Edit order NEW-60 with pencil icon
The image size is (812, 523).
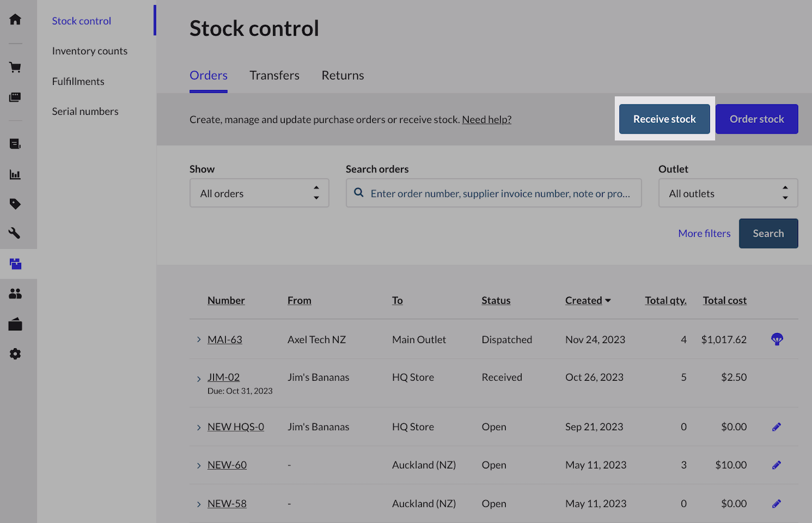[x=777, y=465]
